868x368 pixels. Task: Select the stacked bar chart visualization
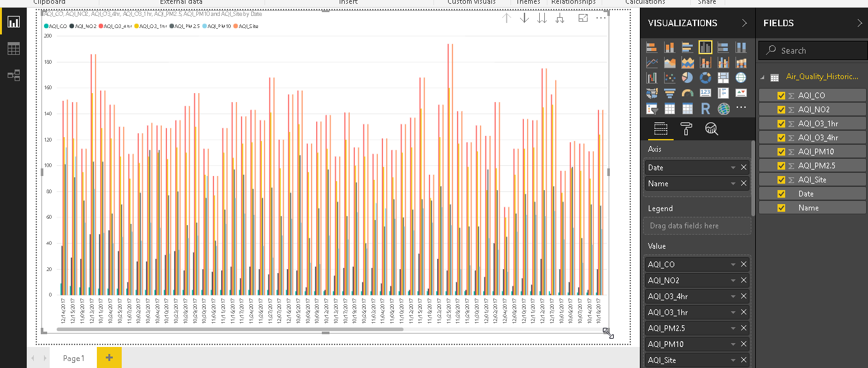[651, 47]
